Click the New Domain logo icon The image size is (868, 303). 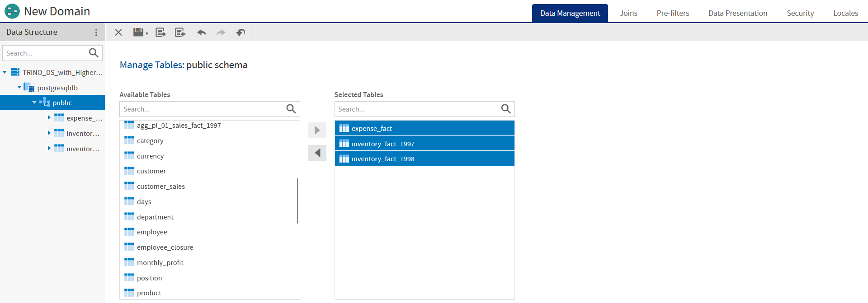(x=12, y=11)
